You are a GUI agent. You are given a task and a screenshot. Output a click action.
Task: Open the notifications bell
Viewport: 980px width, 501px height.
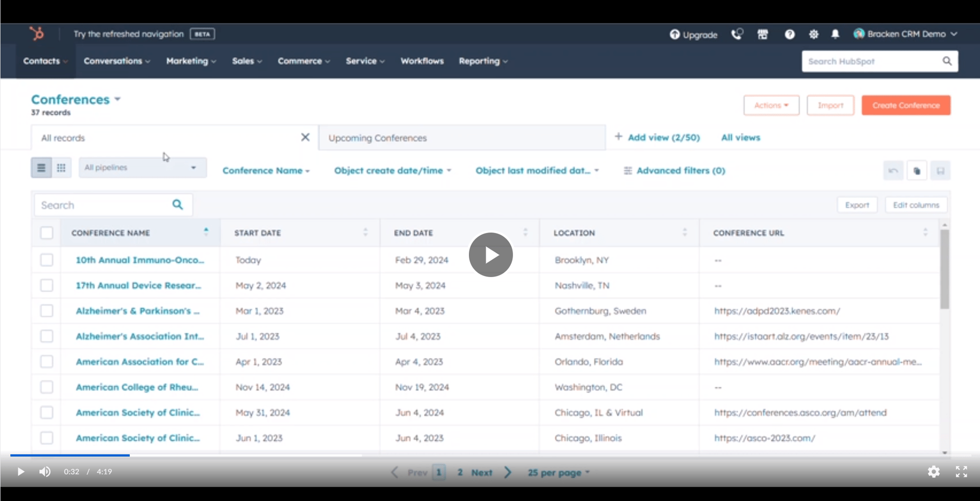[835, 34]
